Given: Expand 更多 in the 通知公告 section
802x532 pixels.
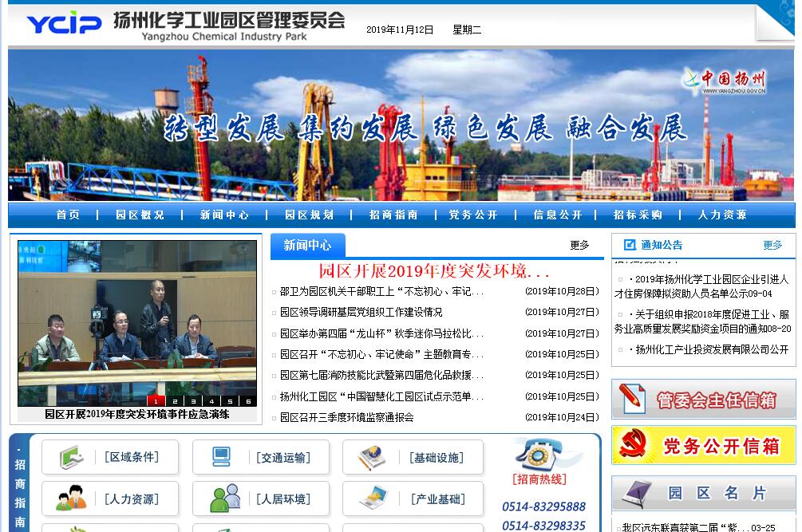Looking at the screenshot, I should pyautogui.click(x=772, y=246).
